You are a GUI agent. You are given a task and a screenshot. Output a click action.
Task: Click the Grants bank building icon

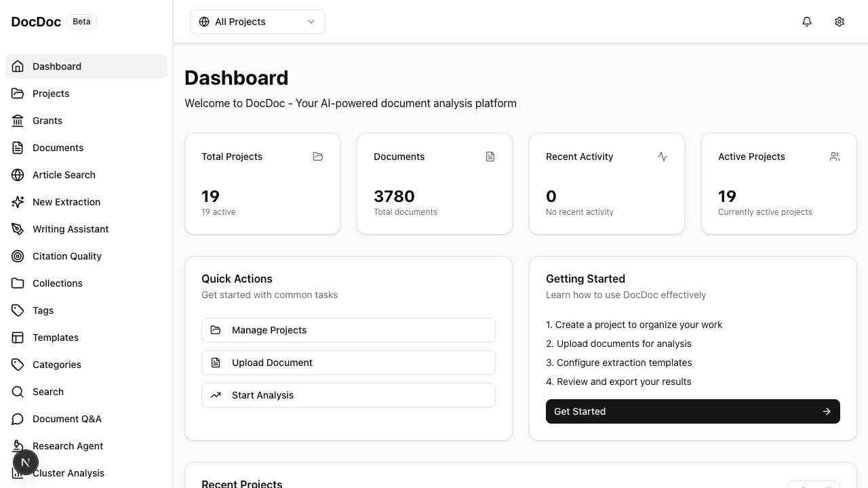[x=18, y=121]
